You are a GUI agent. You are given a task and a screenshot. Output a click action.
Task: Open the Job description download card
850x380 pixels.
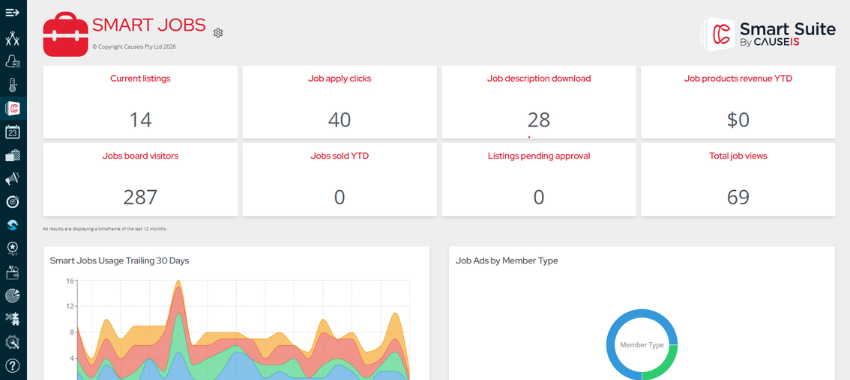(x=539, y=102)
